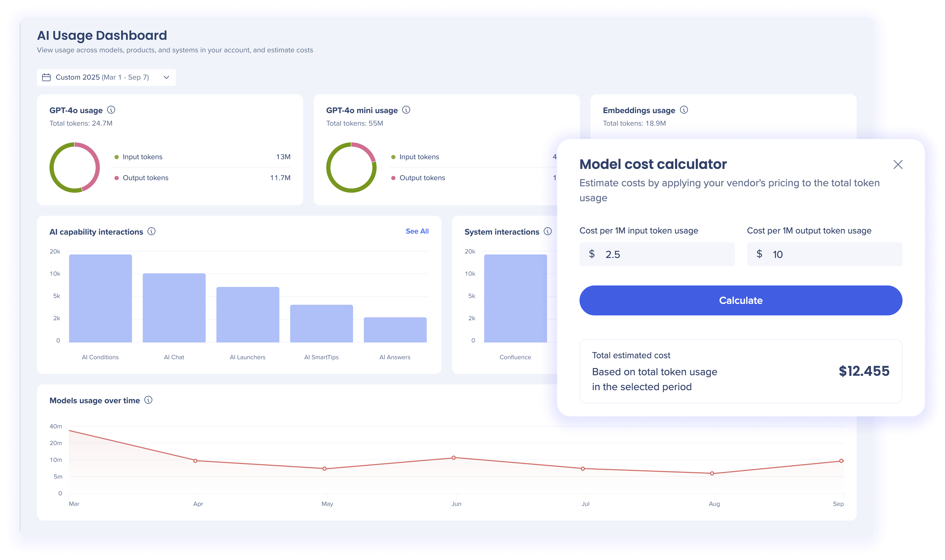
Task: Close the Model cost calculator panel
Action: [898, 165]
